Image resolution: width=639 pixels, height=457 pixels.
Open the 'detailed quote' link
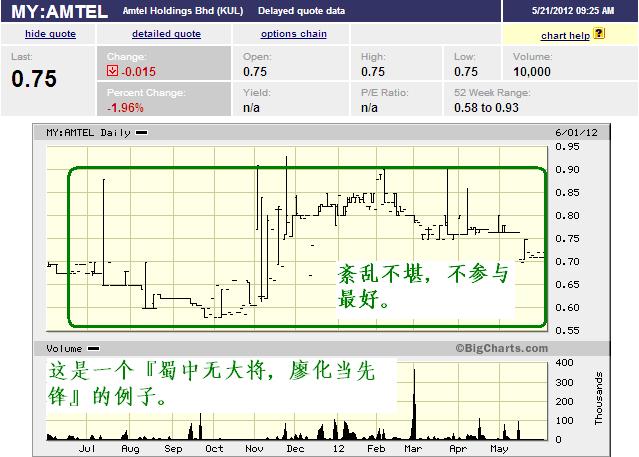[166, 34]
